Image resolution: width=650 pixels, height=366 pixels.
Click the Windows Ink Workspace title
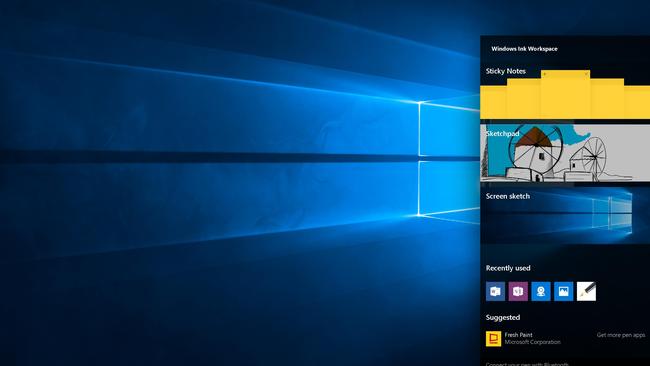[524, 49]
